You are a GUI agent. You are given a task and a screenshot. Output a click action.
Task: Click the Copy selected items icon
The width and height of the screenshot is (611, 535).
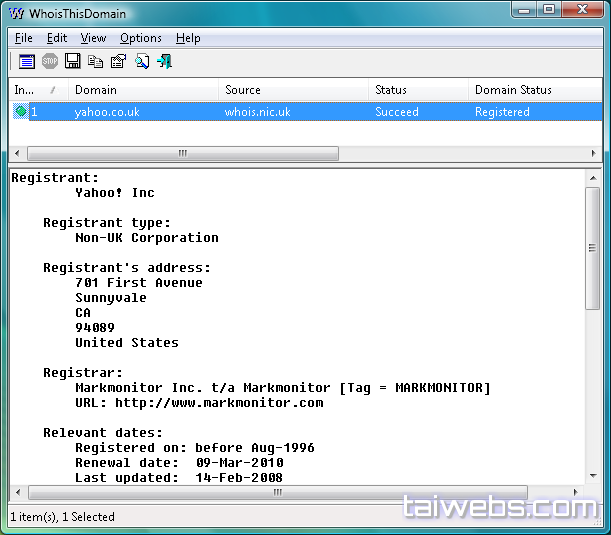point(96,62)
